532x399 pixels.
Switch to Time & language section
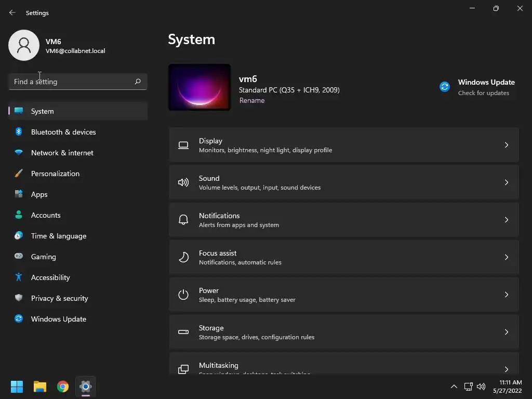click(x=78, y=236)
